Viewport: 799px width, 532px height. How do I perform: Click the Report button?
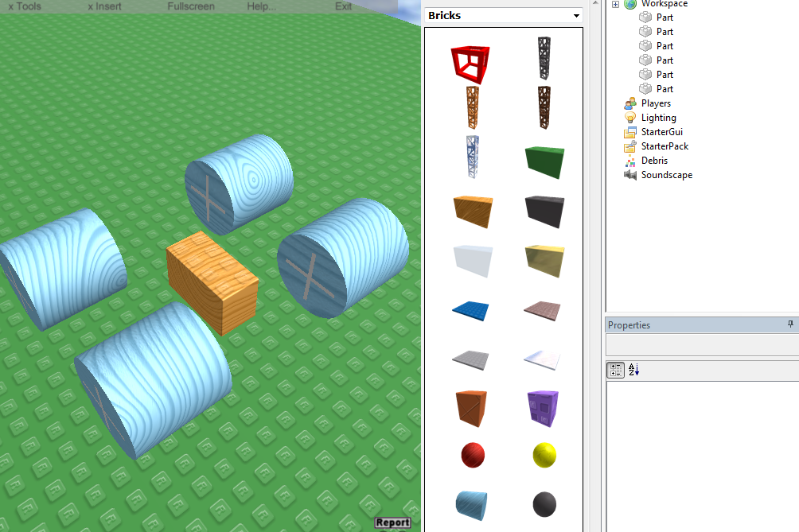(392, 522)
